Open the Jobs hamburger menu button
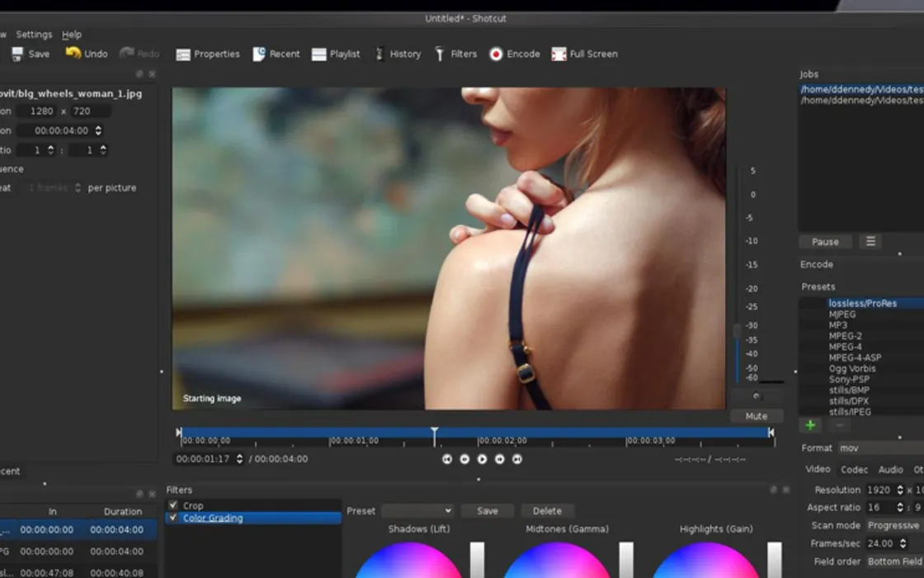 tap(870, 241)
